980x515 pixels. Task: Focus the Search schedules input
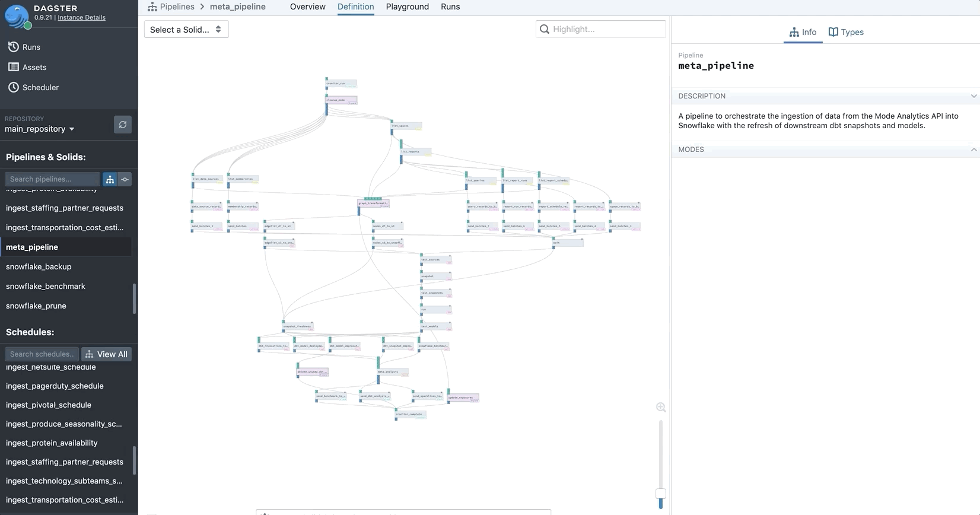click(42, 354)
